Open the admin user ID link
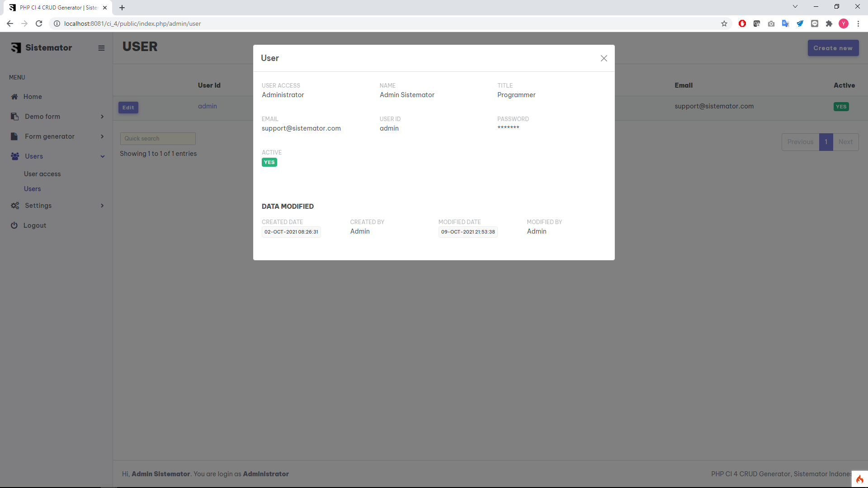The height and width of the screenshot is (488, 868). point(208,106)
